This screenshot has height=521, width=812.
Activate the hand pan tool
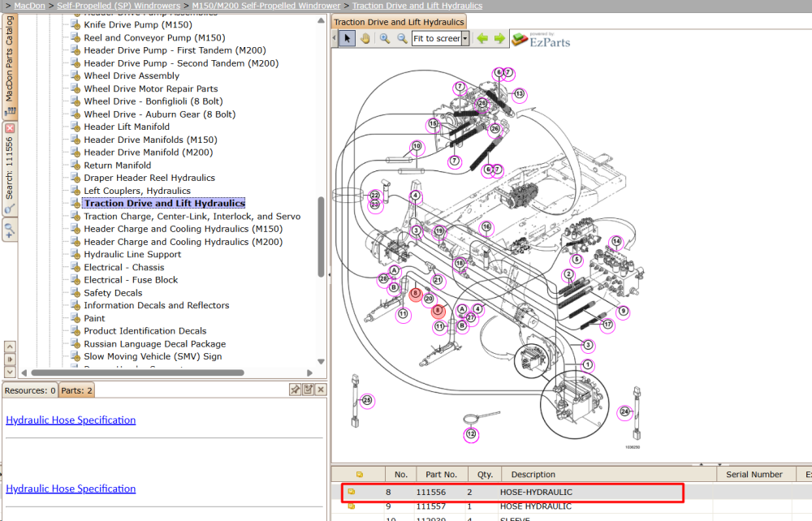365,38
